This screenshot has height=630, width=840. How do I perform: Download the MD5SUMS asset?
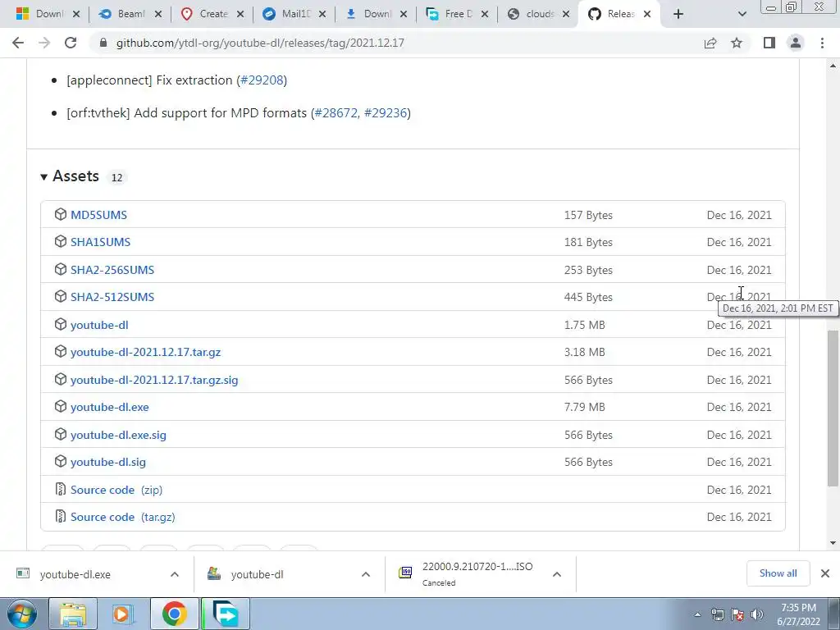pyautogui.click(x=99, y=215)
